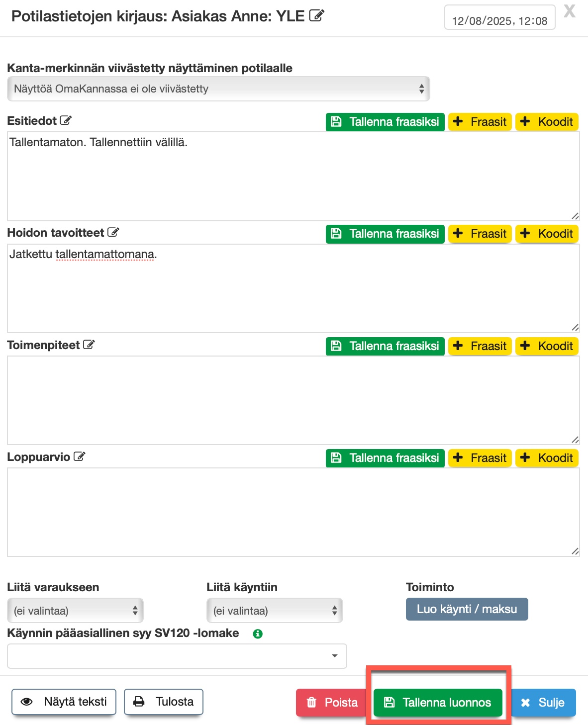Open the Käynnin pääasiallinen syy combo box
This screenshot has width=588, height=725.
point(177,656)
